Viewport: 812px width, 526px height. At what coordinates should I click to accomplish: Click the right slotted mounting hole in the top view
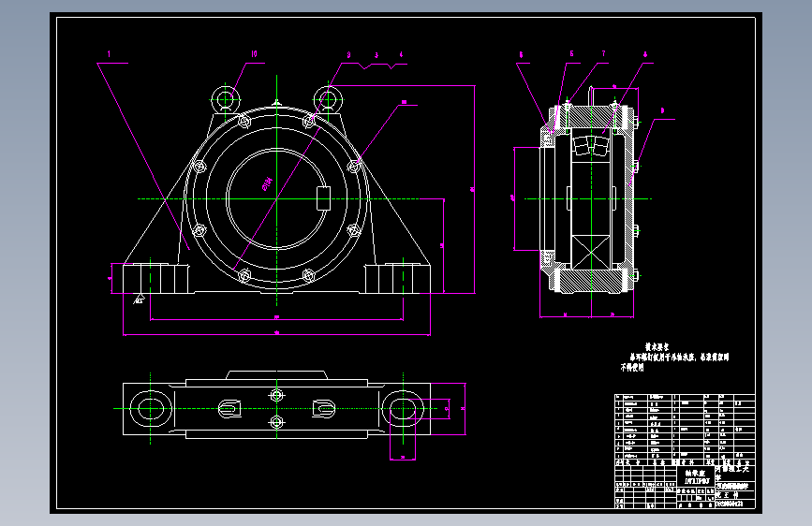[403, 408]
